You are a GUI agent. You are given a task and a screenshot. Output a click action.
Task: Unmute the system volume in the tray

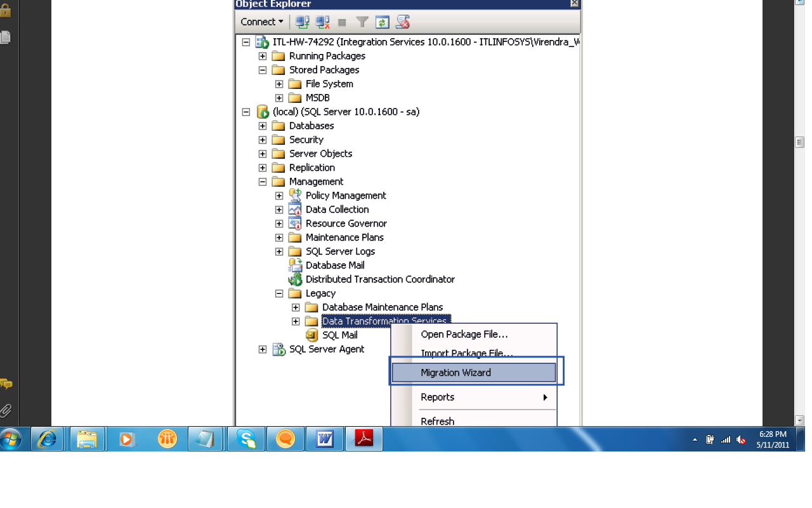point(740,439)
